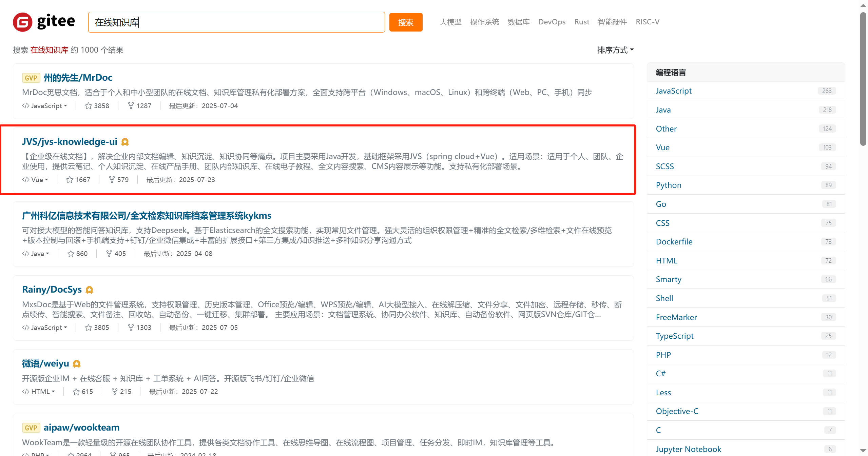The image size is (868, 456).
Task: Open the Rust topic
Action: (582, 22)
